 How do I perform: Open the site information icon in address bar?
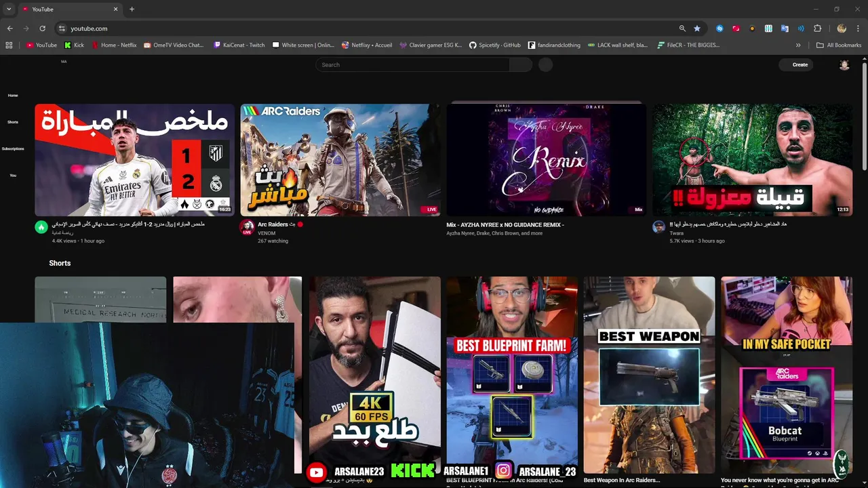(x=62, y=28)
